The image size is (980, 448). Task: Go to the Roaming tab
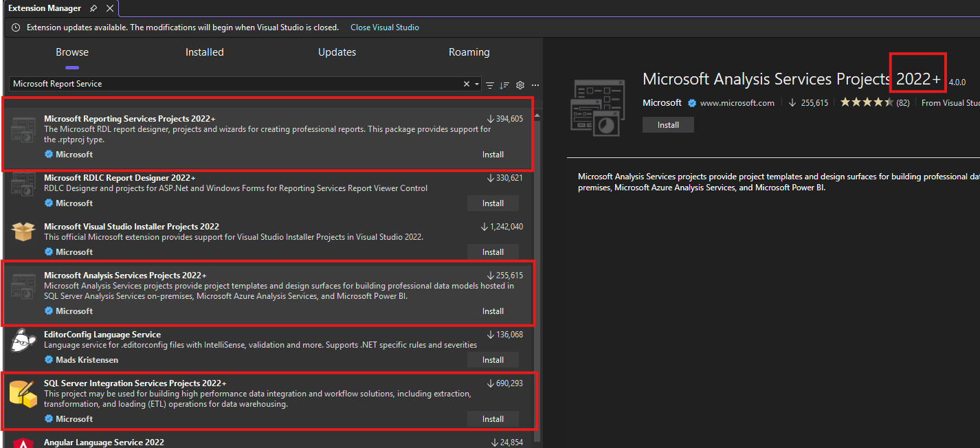click(469, 52)
